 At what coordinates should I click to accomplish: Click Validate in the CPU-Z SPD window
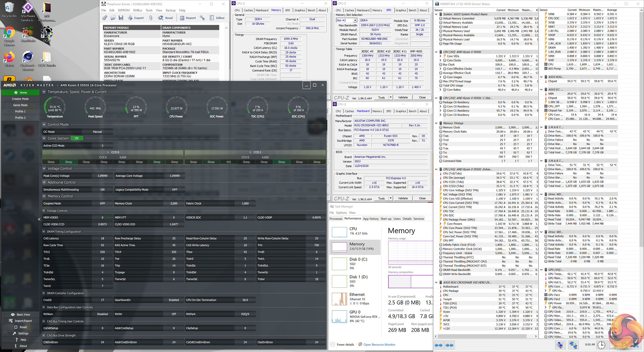pyautogui.click(x=403, y=98)
